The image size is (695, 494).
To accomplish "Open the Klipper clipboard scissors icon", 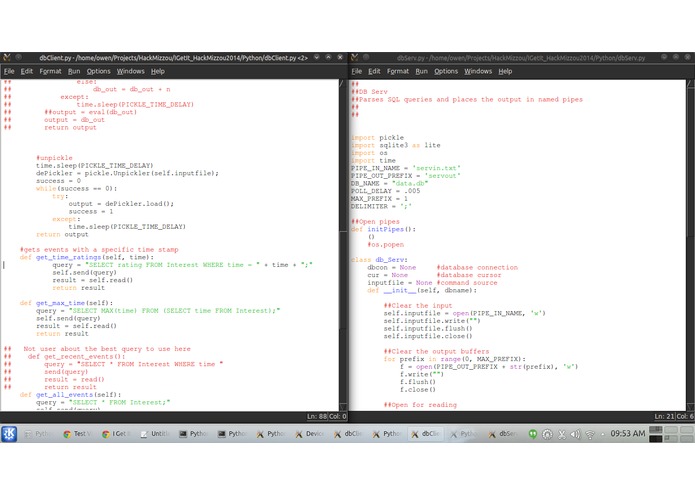I will (562, 434).
